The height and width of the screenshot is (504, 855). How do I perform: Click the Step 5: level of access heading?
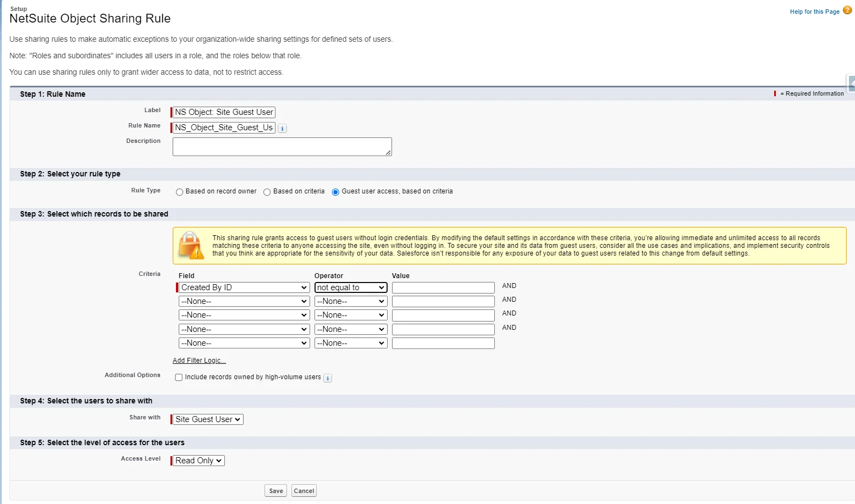pyautogui.click(x=102, y=442)
